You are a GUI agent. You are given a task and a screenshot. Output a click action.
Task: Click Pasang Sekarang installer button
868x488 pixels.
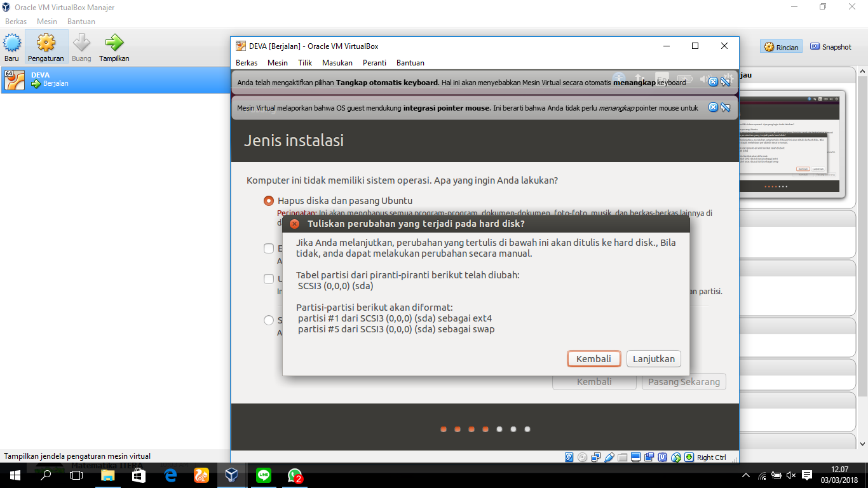click(684, 382)
